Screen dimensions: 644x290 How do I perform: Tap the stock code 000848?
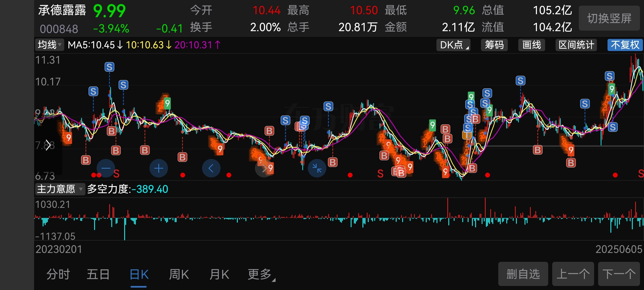tap(59, 29)
